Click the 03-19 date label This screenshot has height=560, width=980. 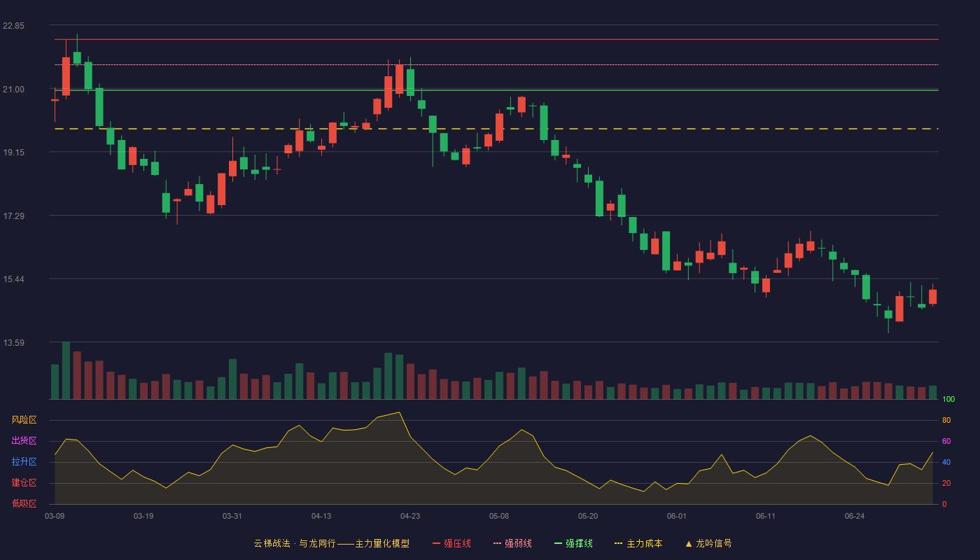(143, 516)
